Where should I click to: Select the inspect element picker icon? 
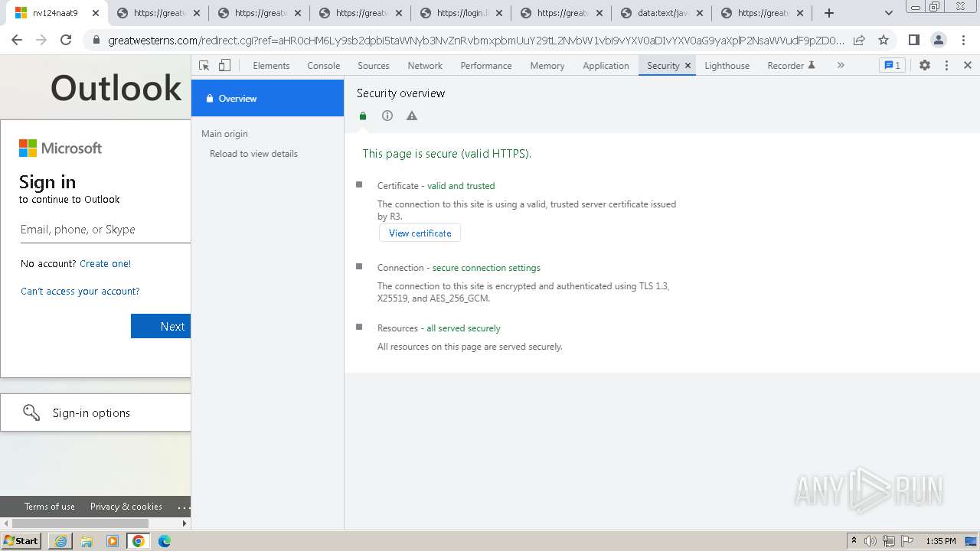click(x=204, y=66)
